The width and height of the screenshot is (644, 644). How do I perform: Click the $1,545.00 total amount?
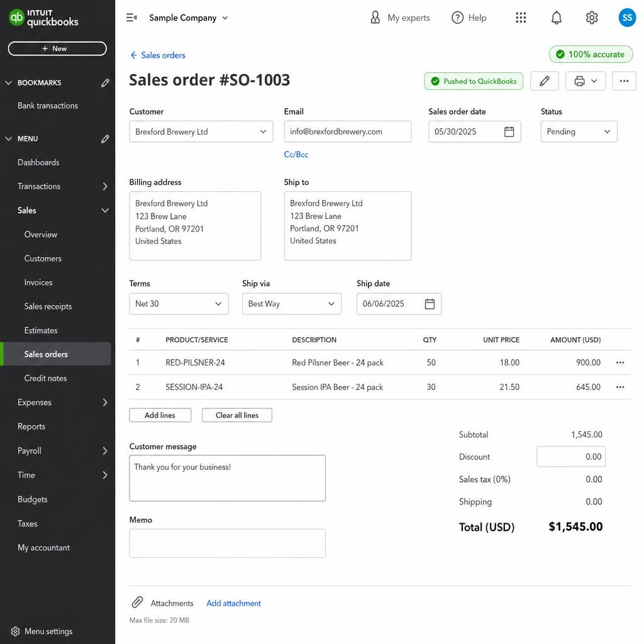tap(575, 526)
